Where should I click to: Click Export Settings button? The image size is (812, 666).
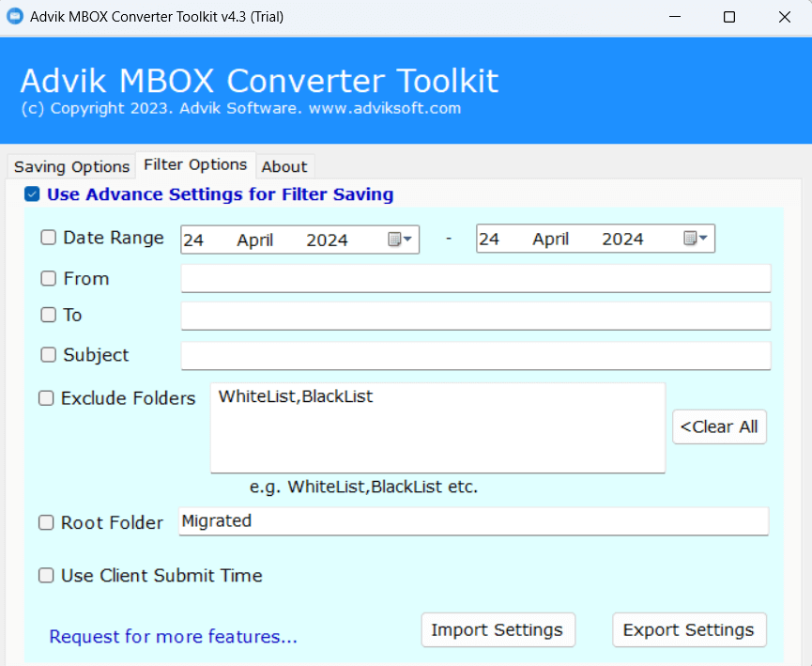tap(689, 629)
